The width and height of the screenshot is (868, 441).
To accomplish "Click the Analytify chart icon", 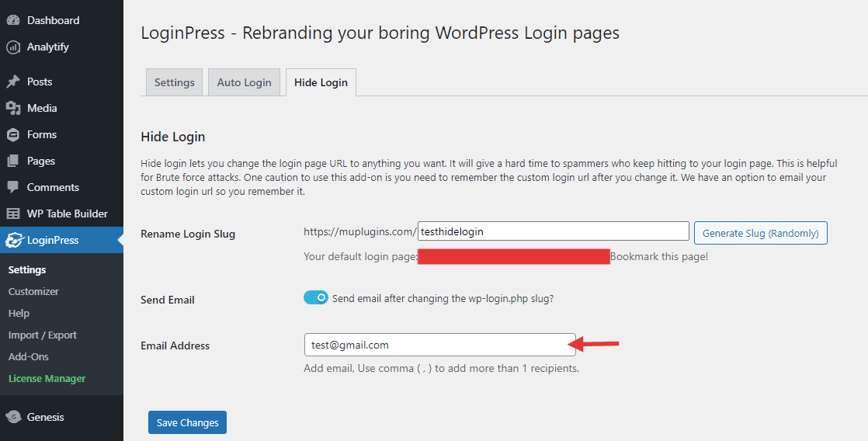I will 13,47.
